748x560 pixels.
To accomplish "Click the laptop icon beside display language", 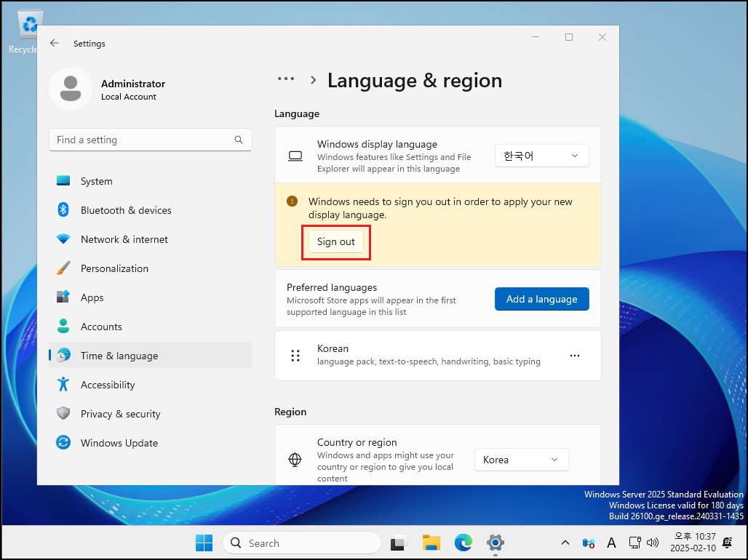I will [x=295, y=156].
